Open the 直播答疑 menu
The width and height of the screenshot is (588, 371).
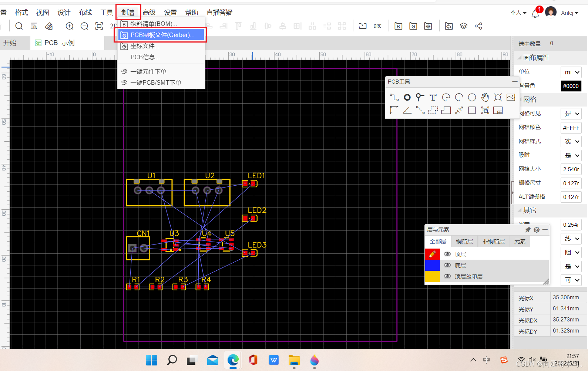pos(219,13)
